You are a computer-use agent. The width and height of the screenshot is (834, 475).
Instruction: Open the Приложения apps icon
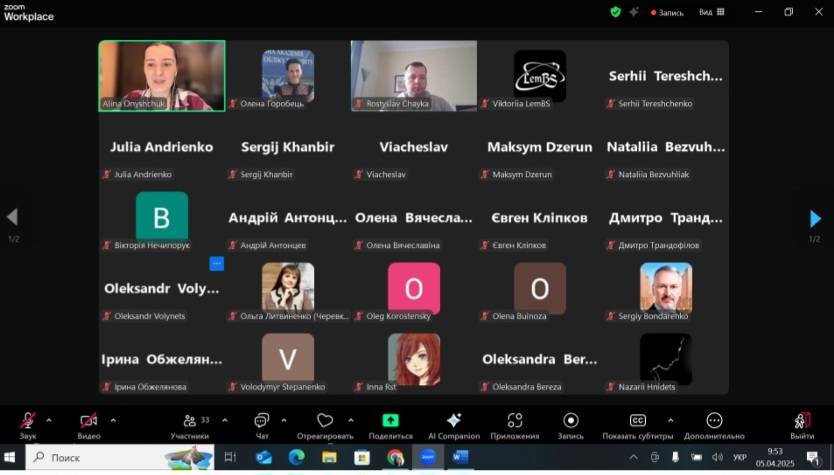(x=515, y=422)
